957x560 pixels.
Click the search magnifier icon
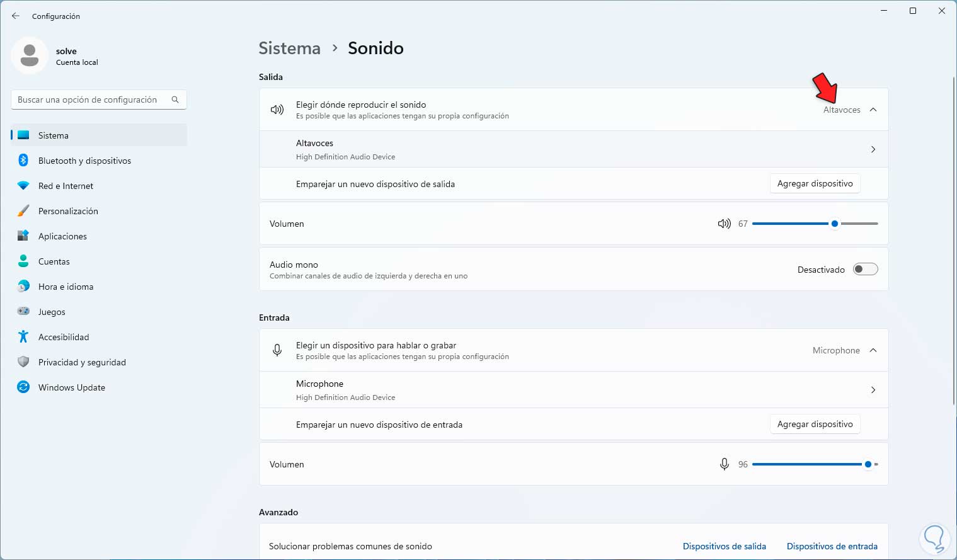175,100
